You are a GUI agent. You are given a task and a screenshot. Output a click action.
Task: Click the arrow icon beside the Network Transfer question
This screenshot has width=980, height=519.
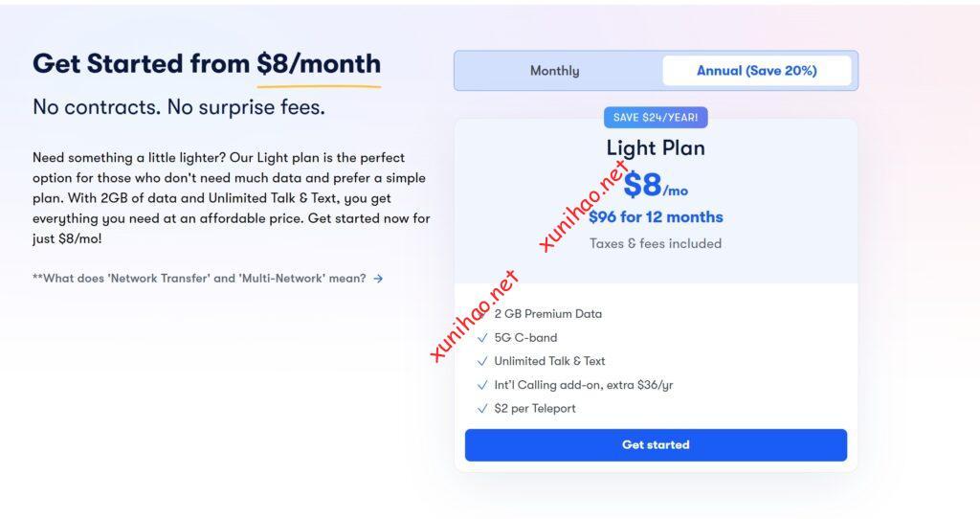pyautogui.click(x=379, y=279)
